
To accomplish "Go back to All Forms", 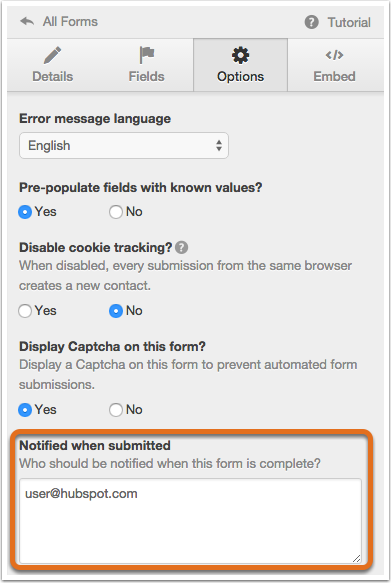I will (59, 22).
